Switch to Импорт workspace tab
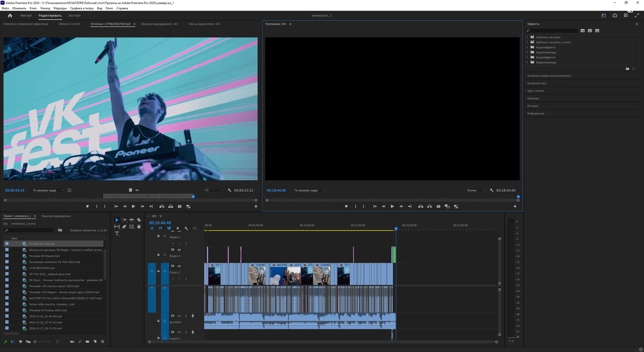This screenshot has width=644, height=352. pos(26,15)
